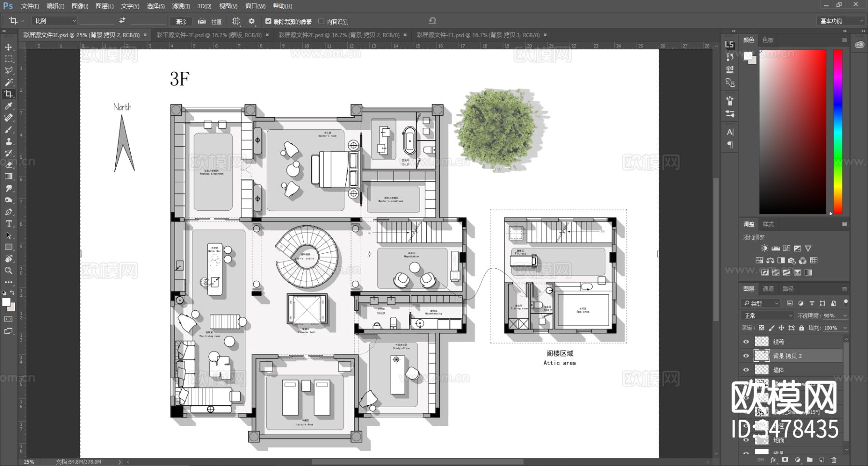Reset the crop with undo arrow

pos(432,20)
